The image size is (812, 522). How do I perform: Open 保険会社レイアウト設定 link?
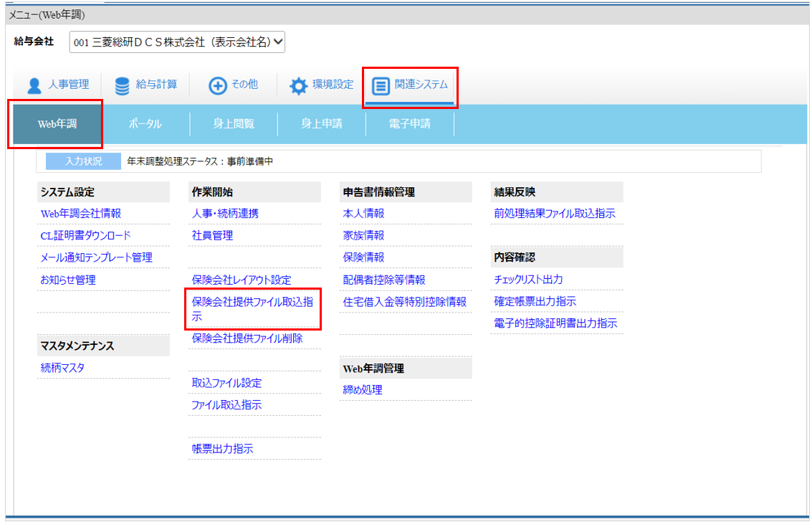click(x=242, y=280)
